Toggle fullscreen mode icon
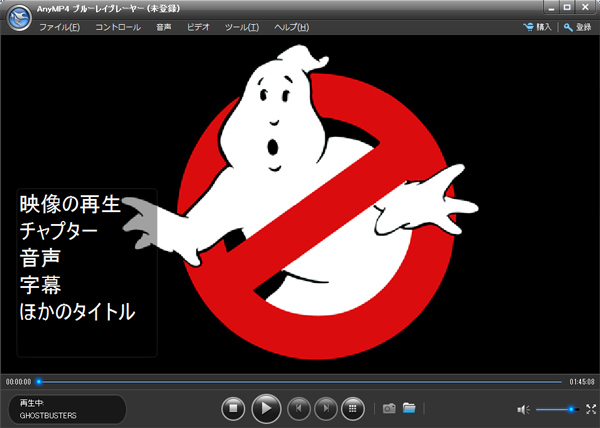Screen dimensions: 600x428 pyautogui.click(x=591, y=409)
